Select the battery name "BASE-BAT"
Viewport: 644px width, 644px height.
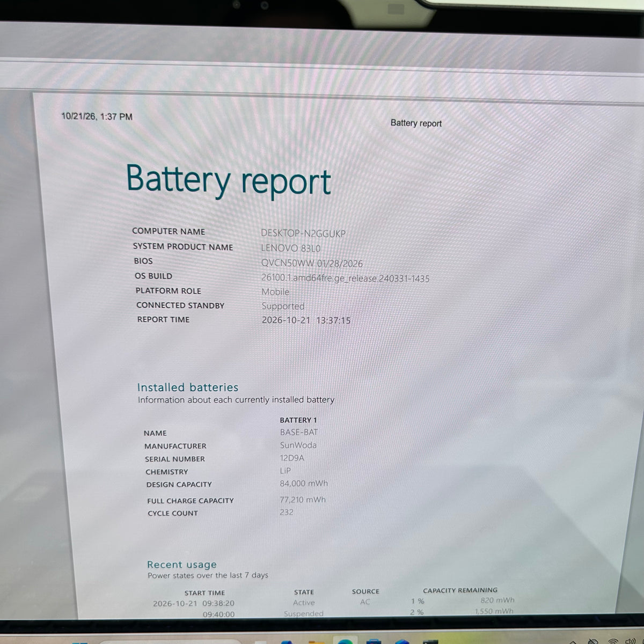point(299,432)
